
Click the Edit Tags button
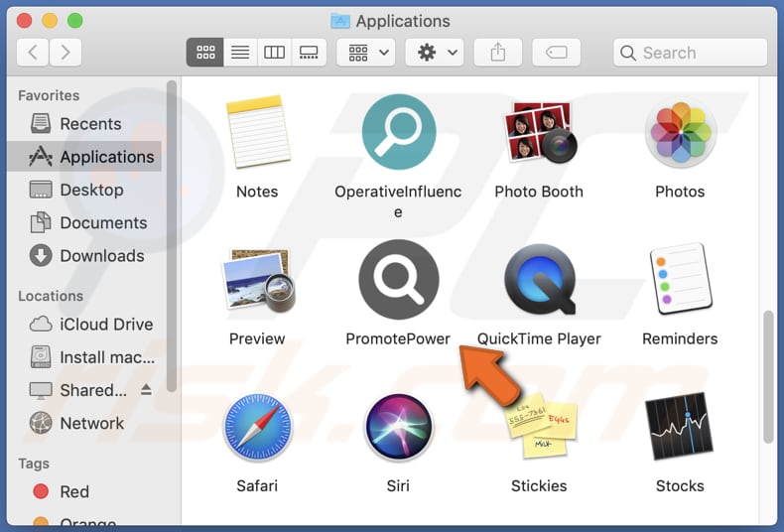pyautogui.click(x=557, y=53)
